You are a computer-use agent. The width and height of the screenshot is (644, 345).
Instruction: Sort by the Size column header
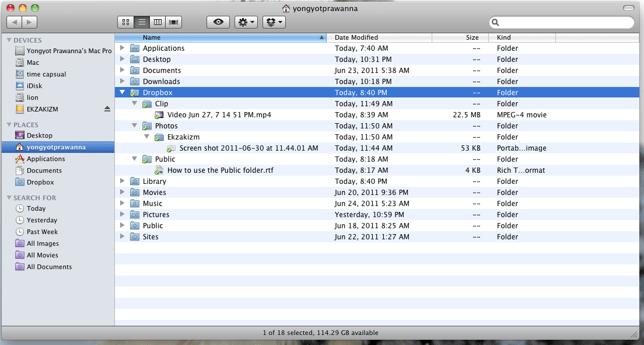[460, 37]
